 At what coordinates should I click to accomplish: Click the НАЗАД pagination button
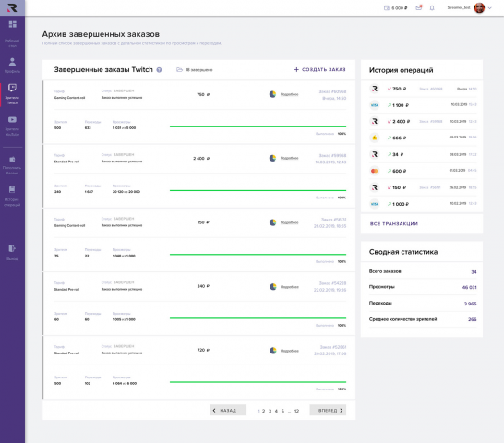pos(228,410)
